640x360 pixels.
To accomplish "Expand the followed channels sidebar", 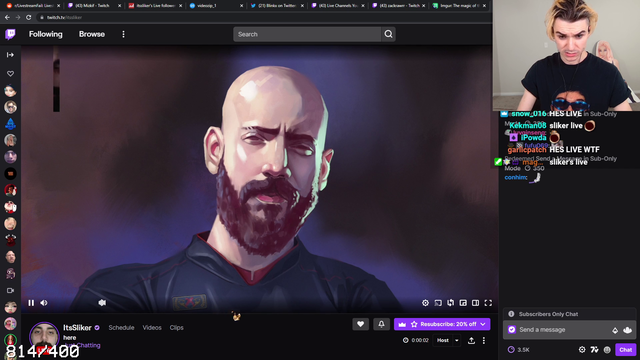I will [x=10, y=55].
